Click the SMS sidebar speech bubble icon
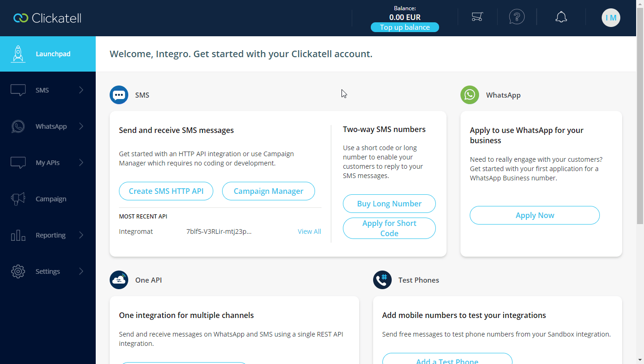The image size is (644, 364). pyautogui.click(x=18, y=90)
